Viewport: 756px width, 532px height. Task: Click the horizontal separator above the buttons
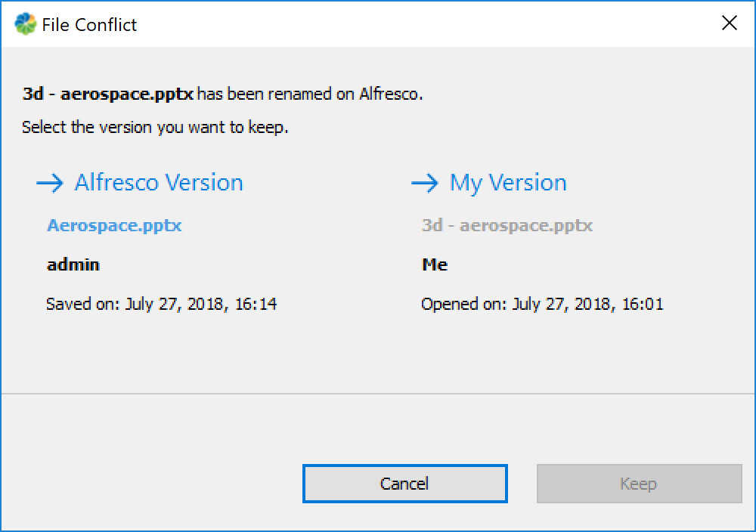pos(378,394)
